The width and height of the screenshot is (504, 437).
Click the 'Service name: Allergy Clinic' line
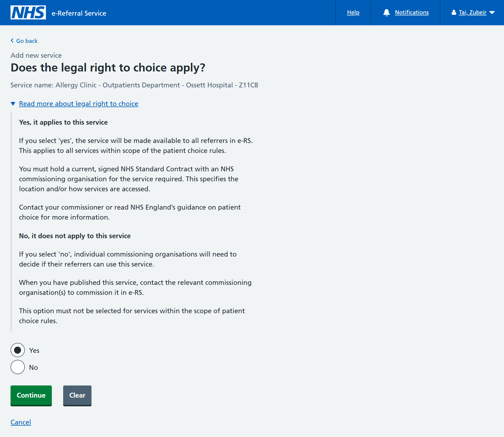coord(134,85)
